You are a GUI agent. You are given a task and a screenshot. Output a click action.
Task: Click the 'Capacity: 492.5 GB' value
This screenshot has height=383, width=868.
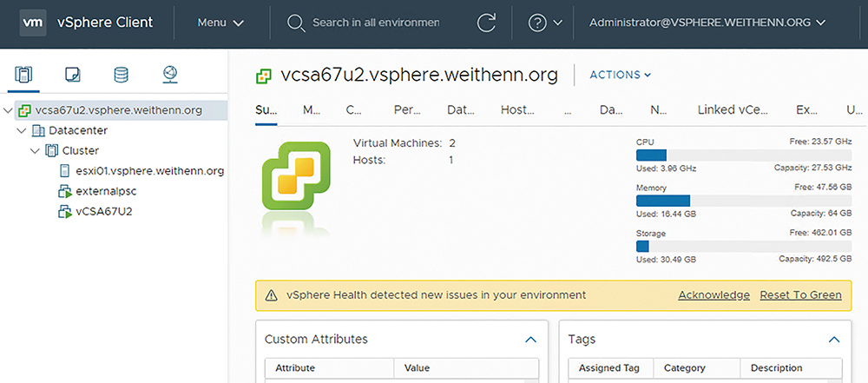tap(815, 259)
